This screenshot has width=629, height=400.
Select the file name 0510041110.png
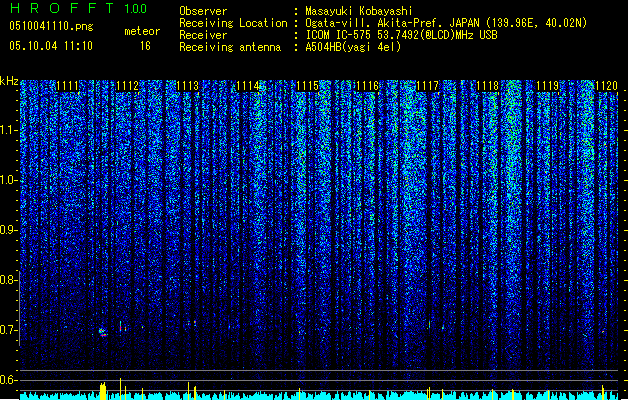pyautogui.click(x=51, y=26)
